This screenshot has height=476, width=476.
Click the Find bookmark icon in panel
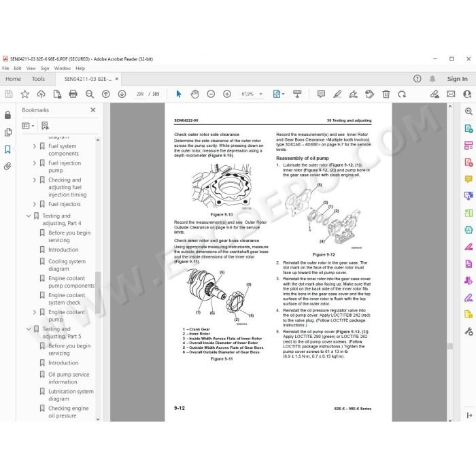tap(45, 126)
